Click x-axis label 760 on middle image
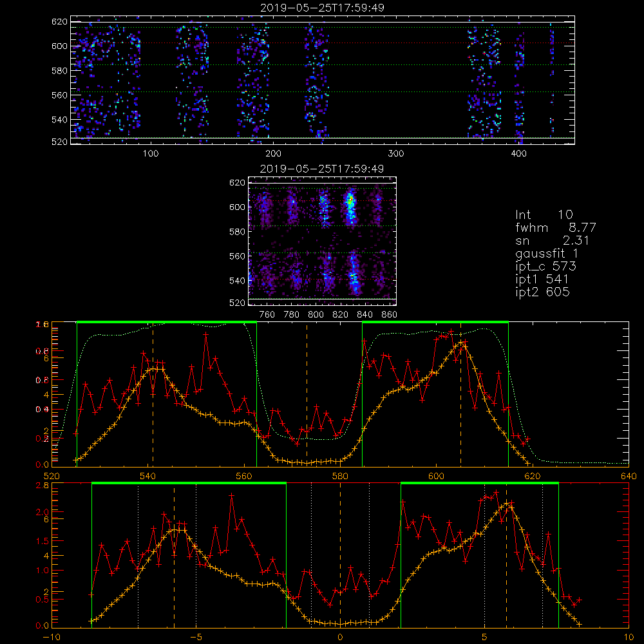Screen dimensions: 644x644 (267, 315)
